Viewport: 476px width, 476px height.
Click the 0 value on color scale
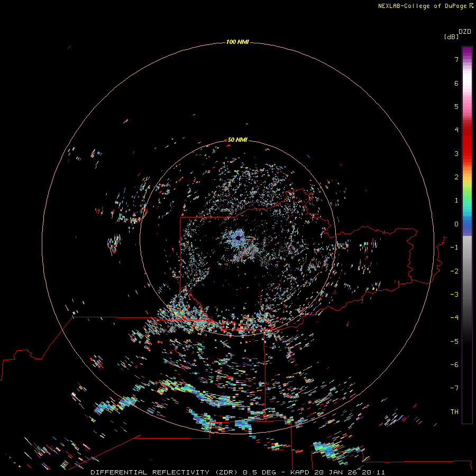(456, 224)
